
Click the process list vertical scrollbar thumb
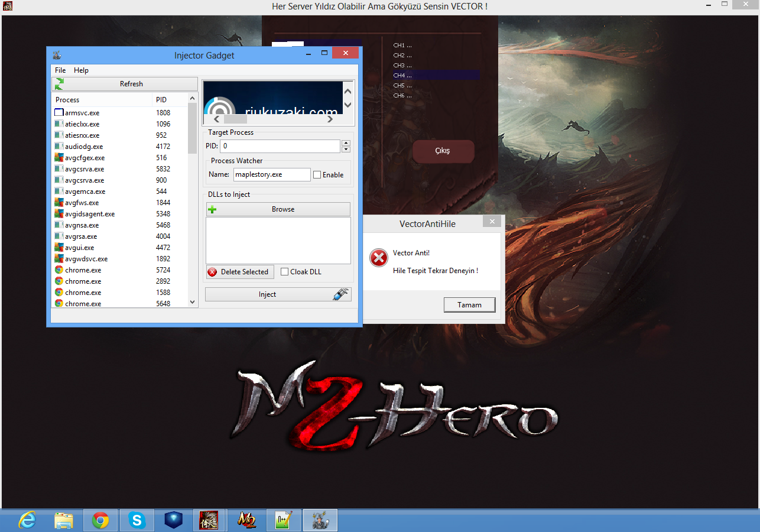[192, 129]
